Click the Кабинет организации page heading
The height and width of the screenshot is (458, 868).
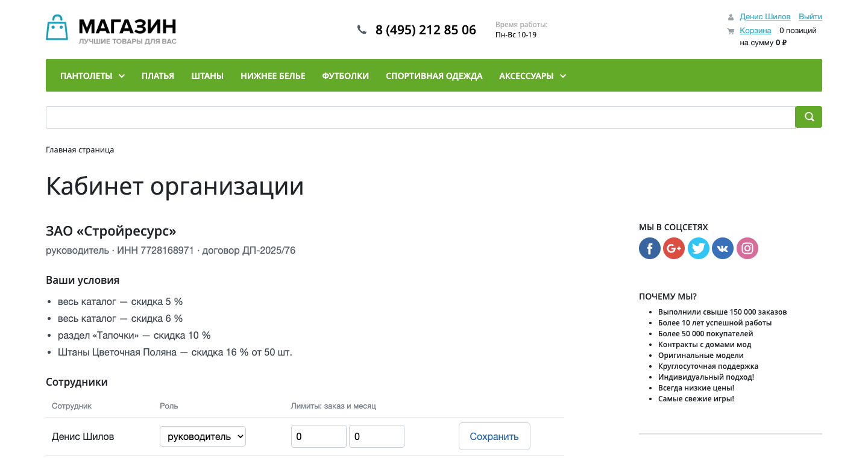175,186
